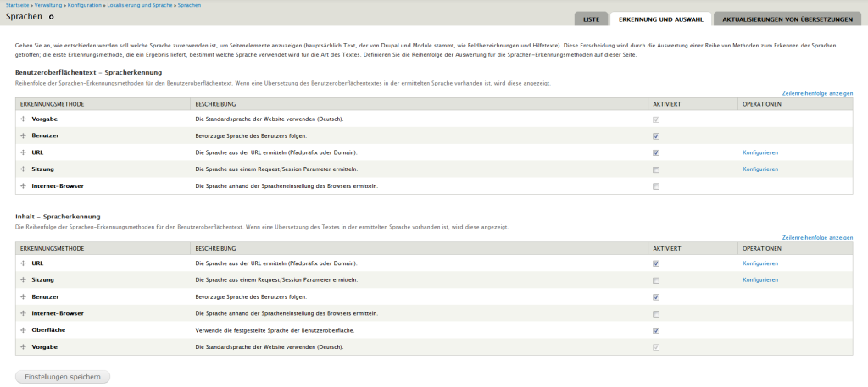Grab the drag handle for Sitzung in the Inhalt table

click(x=23, y=279)
